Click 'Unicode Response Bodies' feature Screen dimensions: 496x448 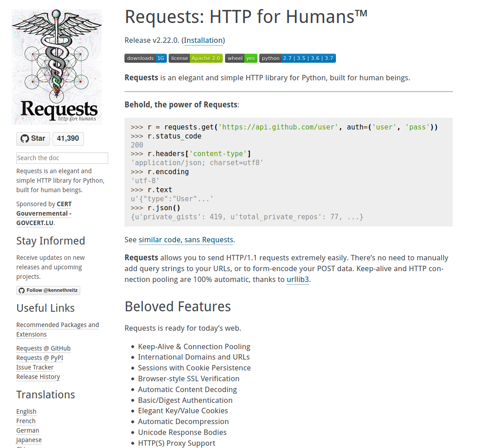(x=182, y=432)
